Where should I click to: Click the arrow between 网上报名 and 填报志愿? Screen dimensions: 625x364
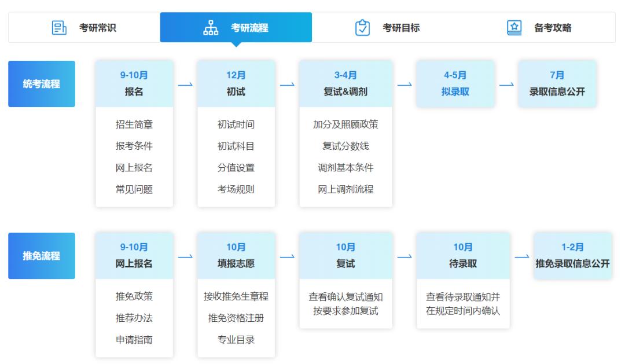click(185, 256)
